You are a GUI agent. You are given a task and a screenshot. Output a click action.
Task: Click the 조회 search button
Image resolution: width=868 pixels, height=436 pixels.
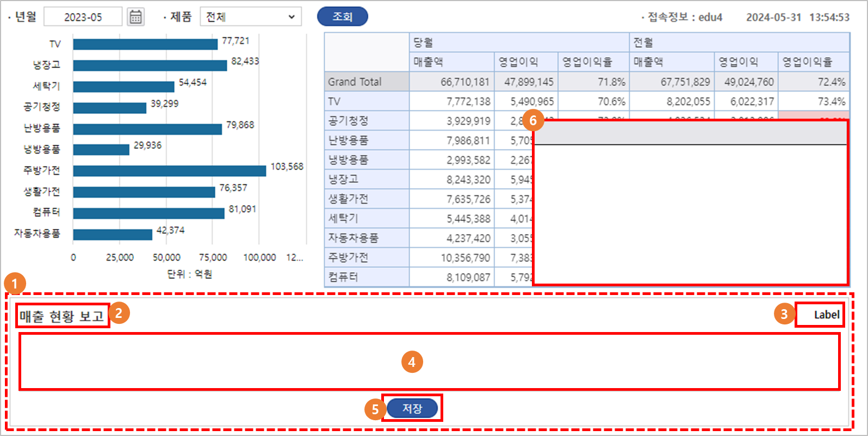(343, 16)
